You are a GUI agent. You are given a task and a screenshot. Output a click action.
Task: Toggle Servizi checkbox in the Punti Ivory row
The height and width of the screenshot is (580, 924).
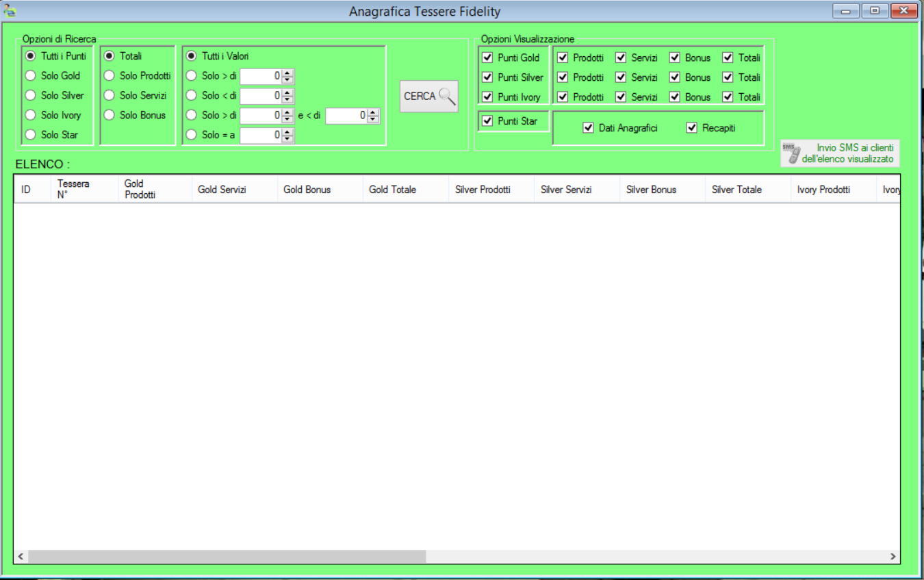(620, 97)
